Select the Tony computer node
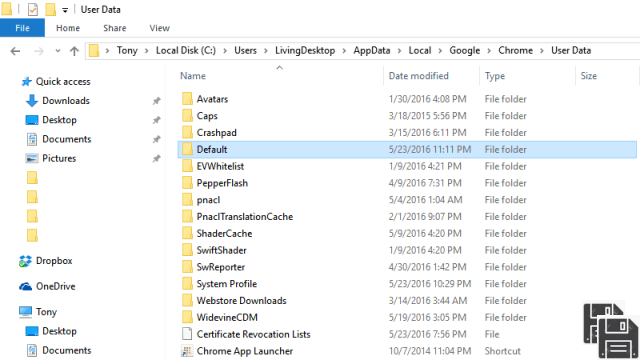Viewport: 640px width, 360px height. (46, 312)
